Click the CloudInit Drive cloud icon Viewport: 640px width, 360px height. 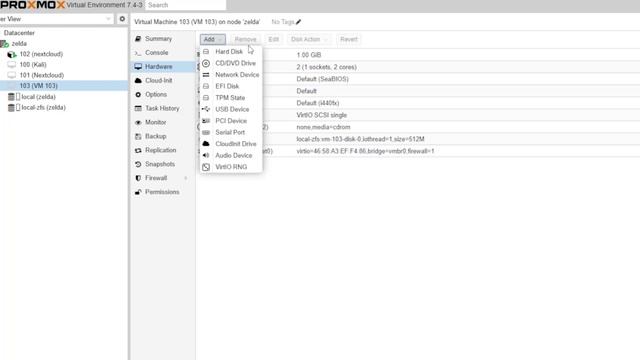pos(206,144)
